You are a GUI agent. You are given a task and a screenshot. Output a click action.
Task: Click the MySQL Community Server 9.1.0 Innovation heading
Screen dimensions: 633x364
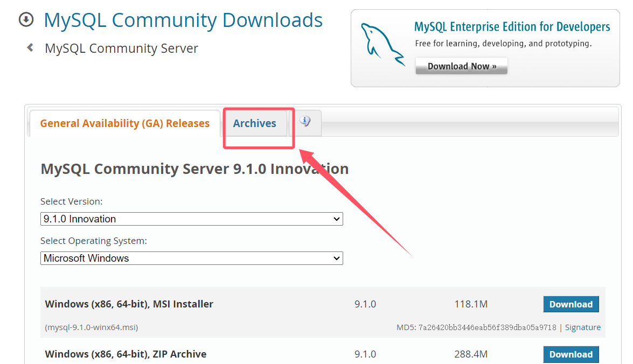pos(194,169)
